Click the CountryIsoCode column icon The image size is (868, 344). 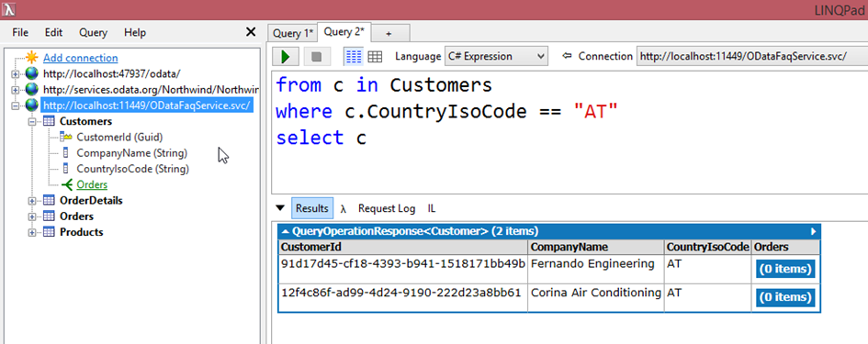pyautogui.click(x=66, y=169)
